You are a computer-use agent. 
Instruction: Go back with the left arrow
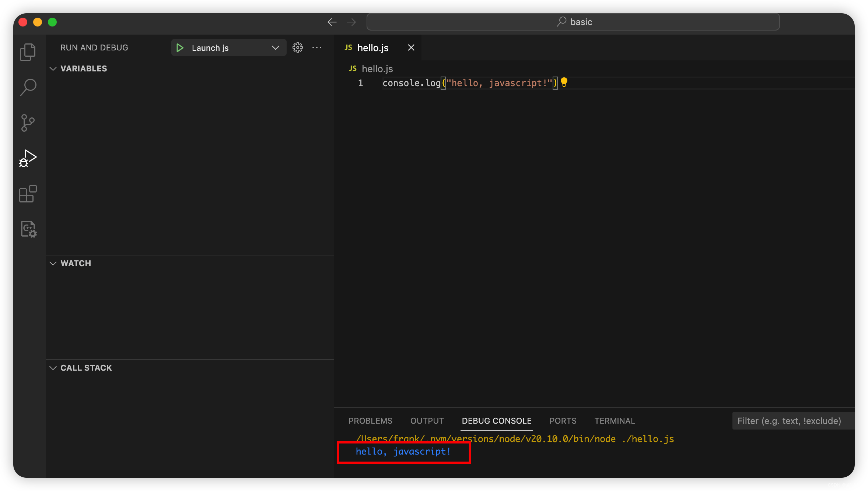coord(332,22)
